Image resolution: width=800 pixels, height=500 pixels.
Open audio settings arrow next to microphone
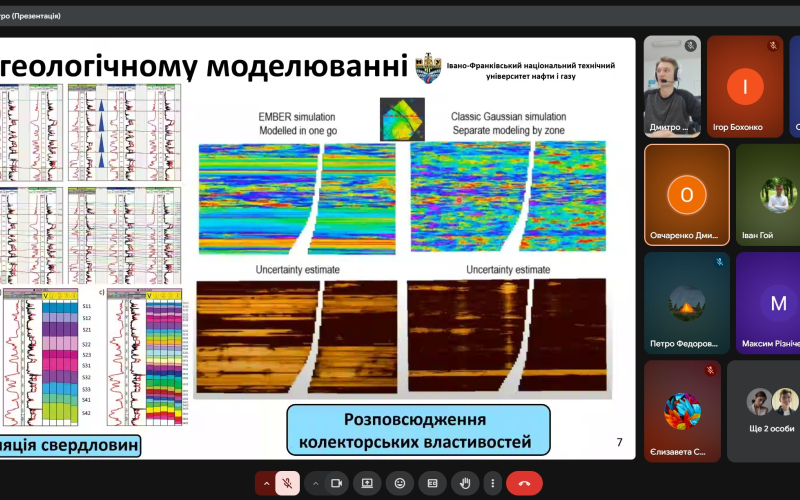[x=266, y=483]
